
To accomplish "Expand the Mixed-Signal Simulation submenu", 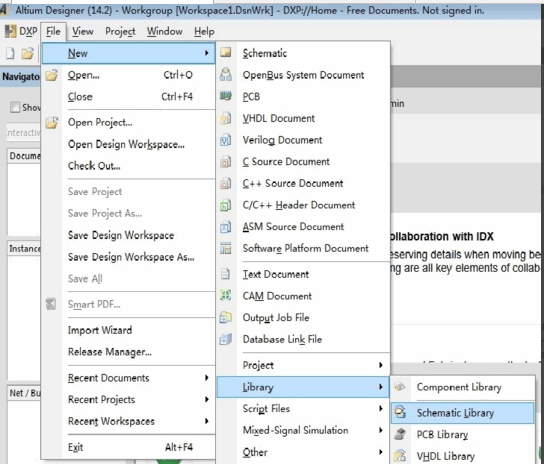I will click(381, 430).
